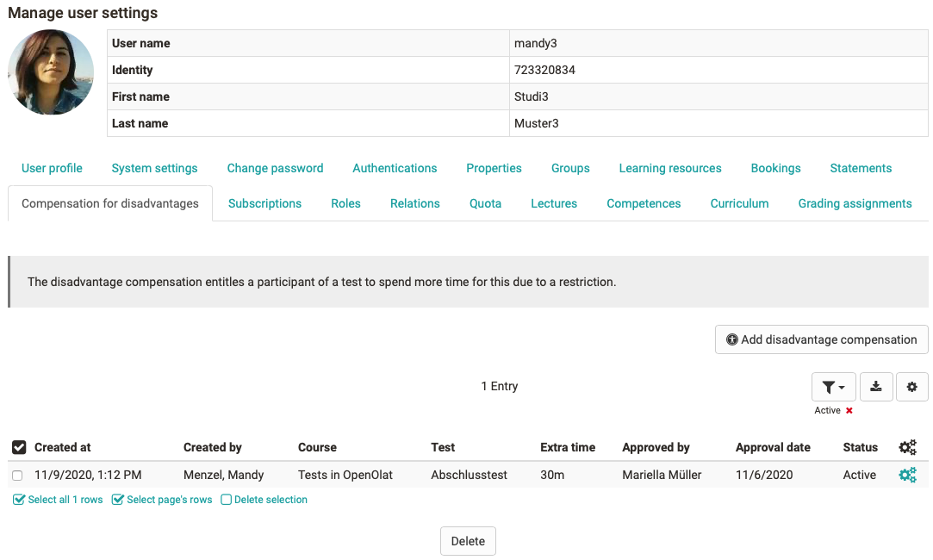933x560 pixels.
Task: Click the 'mandy3' user name value
Action: [536, 43]
